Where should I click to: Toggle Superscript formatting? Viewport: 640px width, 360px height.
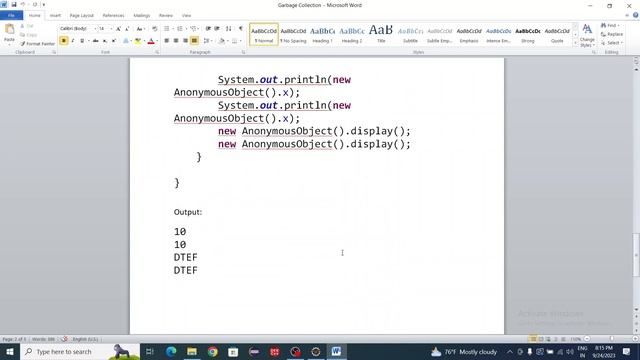pos(114,41)
